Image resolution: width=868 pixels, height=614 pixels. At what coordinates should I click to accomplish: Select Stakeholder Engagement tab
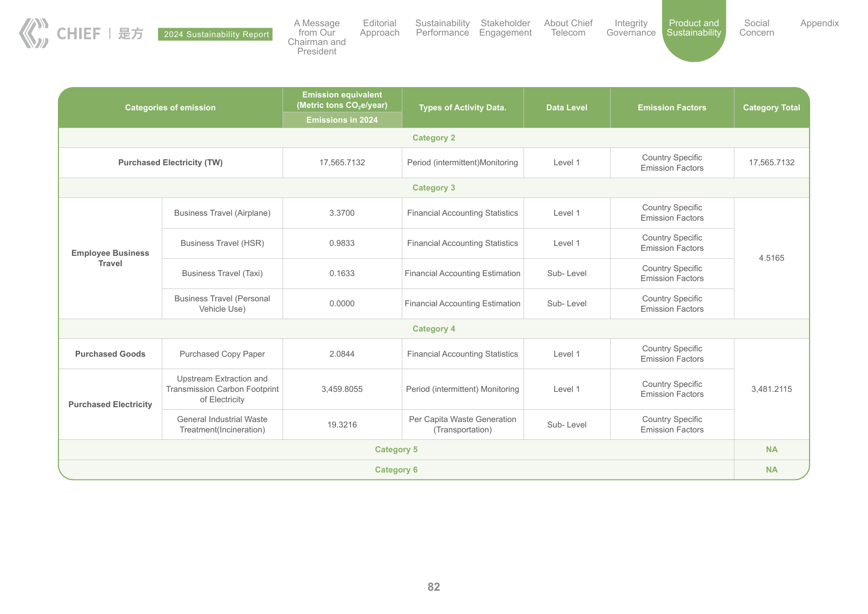[x=505, y=28]
